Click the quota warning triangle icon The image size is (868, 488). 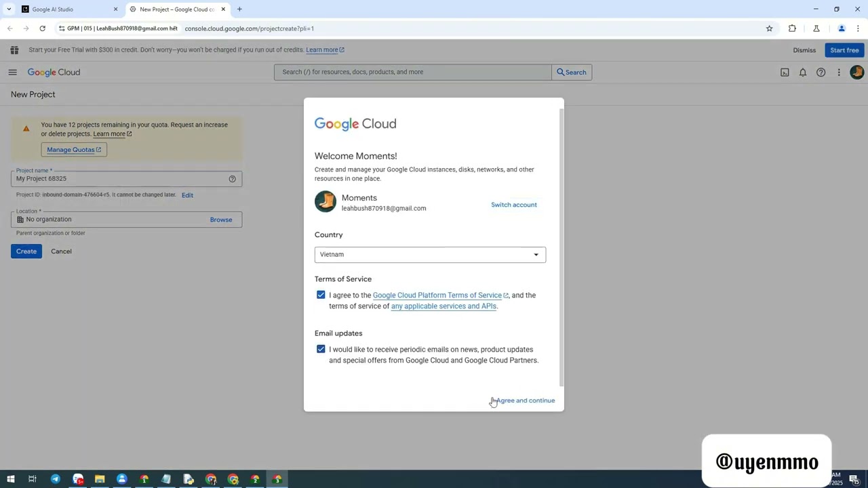[x=26, y=129]
